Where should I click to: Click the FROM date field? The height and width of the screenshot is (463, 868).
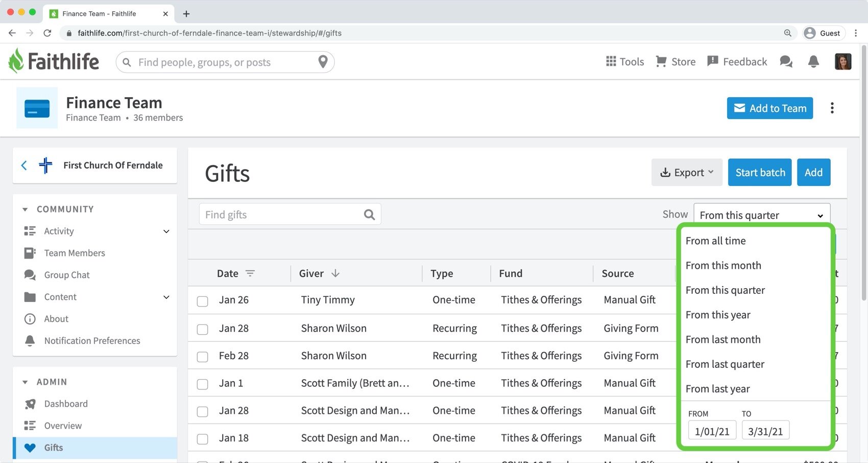pos(712,430)
